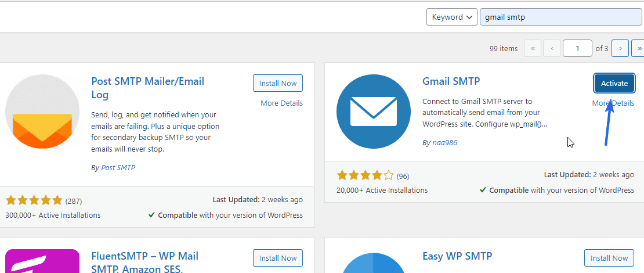This screenshot has height=273, width=644.
Task: Open the FluentSMTP plugin title
Action: 144,263
